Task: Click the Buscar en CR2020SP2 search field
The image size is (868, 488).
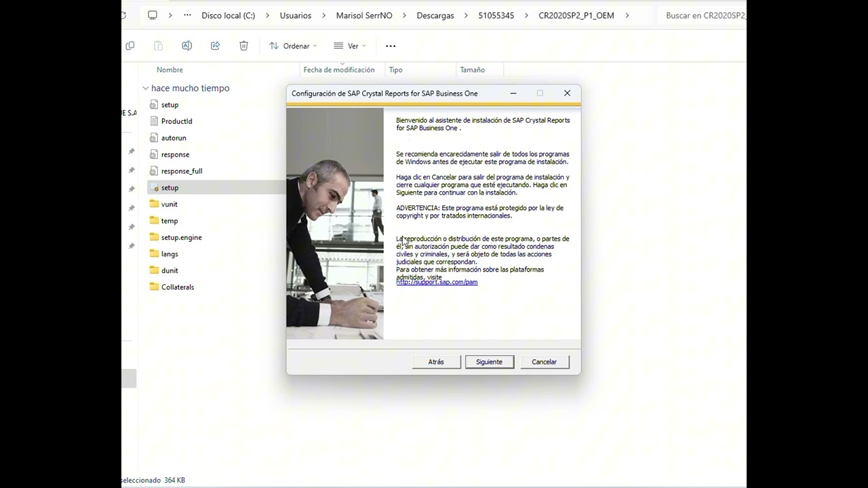Action: click(x=703, y=15)
